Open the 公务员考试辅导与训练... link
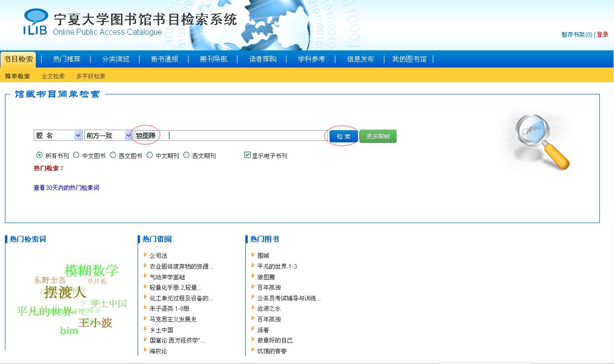The image size is (614, 364). tap(289, 298)
